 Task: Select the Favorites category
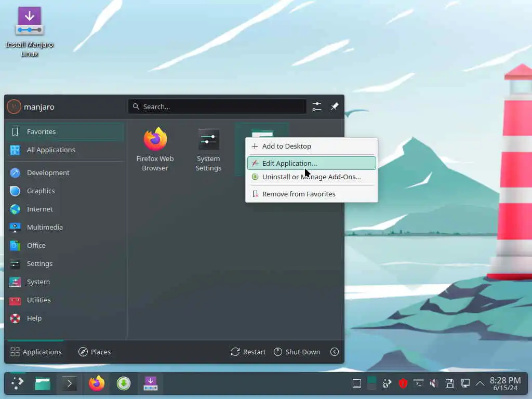point(65,131)
